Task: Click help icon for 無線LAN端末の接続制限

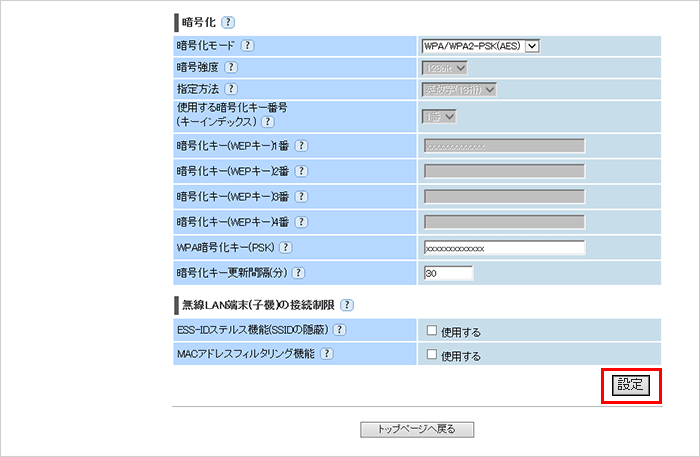Action: tap(347, 305)
